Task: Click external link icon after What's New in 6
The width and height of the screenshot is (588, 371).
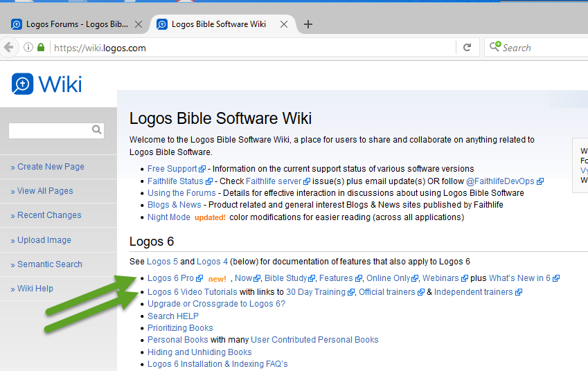Action: [556, 278]
